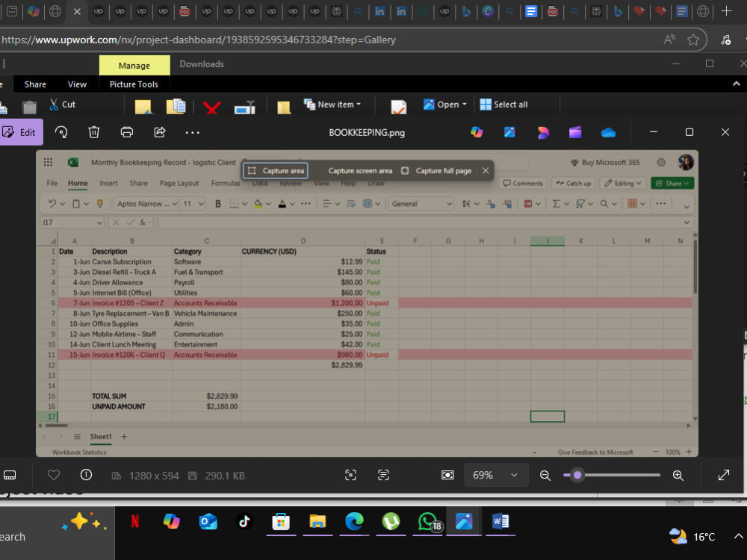Click the Insert tab in the Excel image
Screen dimensions: 747x560
(x=108, y=184)
